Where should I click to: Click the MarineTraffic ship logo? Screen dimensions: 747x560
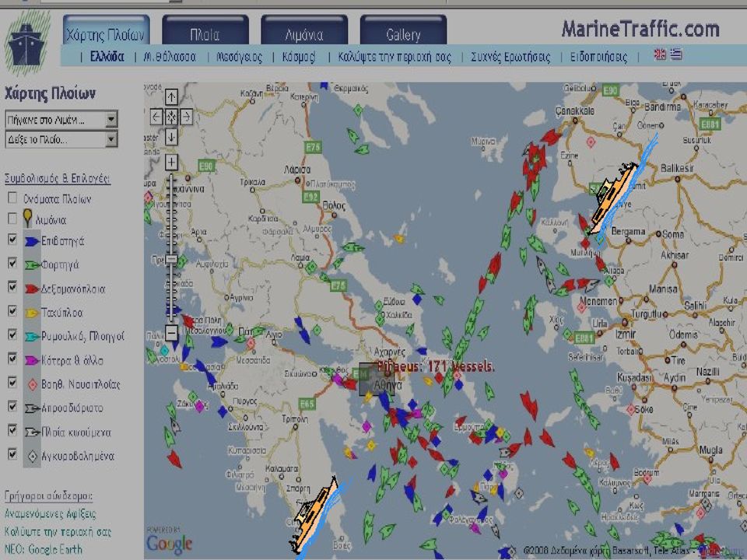[27, 44]
